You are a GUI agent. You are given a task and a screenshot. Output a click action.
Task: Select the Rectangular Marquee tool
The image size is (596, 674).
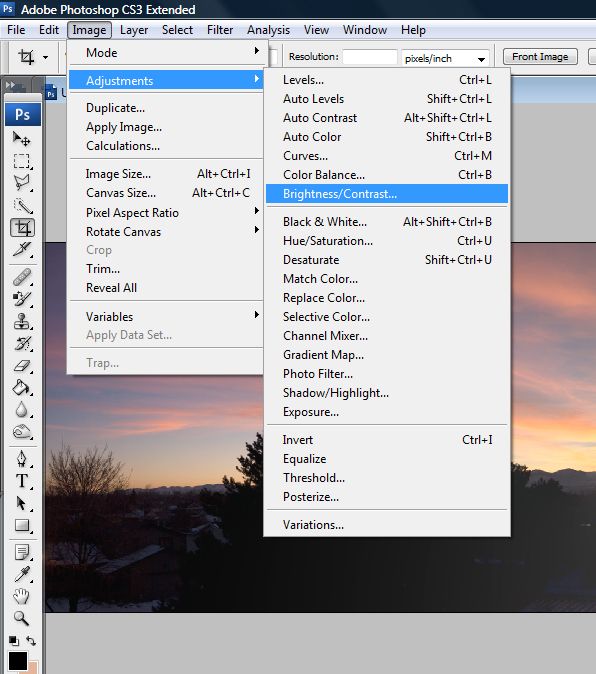pyautogui.click(x=21, y=161)
